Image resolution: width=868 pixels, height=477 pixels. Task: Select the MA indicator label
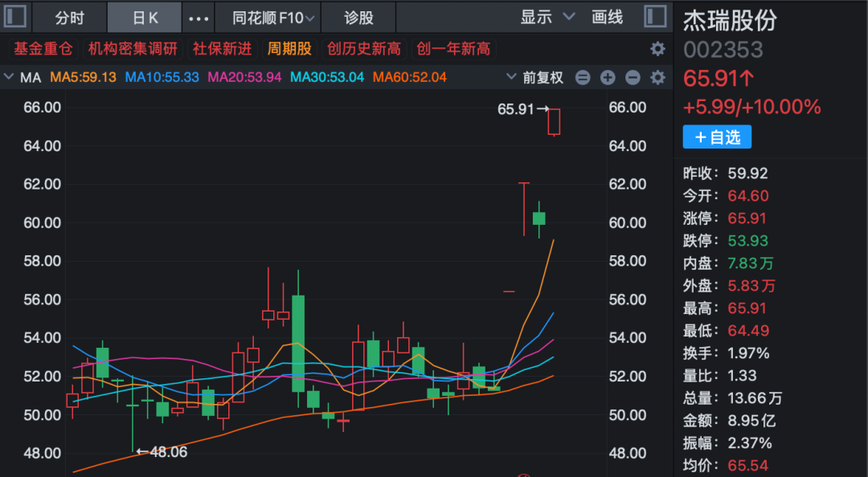[x=31, y=77]
